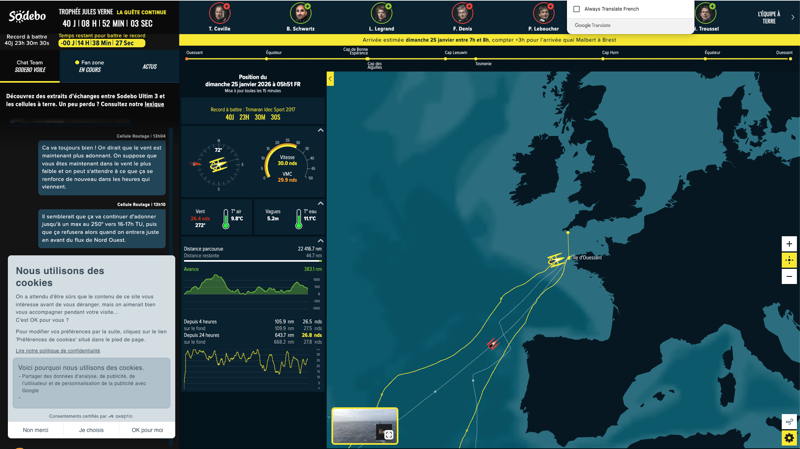Click the Île d'Ouessant label on map

pyautogui.click(x=587, y=258)
